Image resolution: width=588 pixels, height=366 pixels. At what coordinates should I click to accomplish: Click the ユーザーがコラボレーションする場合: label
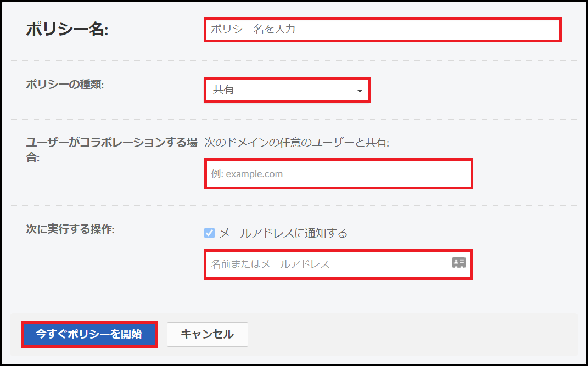[x=112, y=149]
